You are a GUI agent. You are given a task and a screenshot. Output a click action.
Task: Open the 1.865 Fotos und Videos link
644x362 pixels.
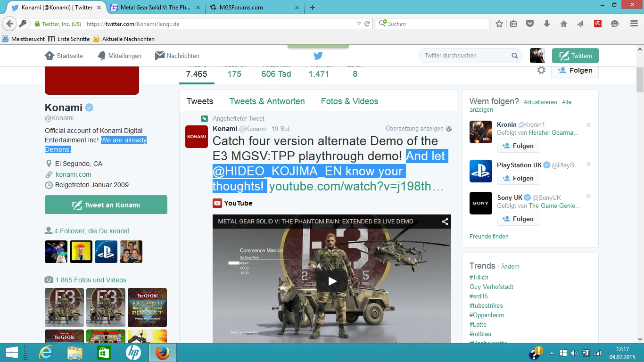91,280
